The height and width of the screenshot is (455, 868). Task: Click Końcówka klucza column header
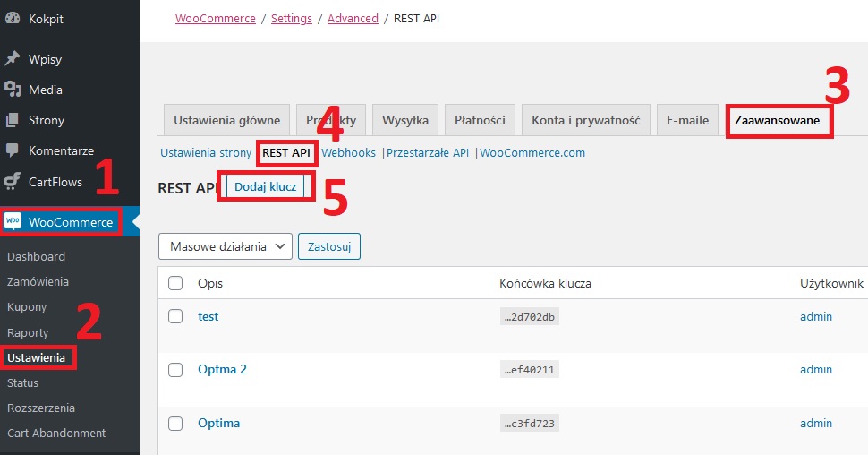click(x=545, y=283)
